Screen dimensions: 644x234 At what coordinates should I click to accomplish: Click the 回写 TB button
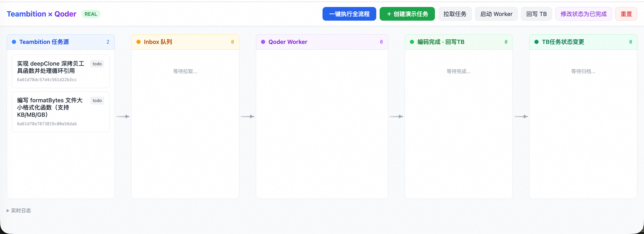[536, 14]
